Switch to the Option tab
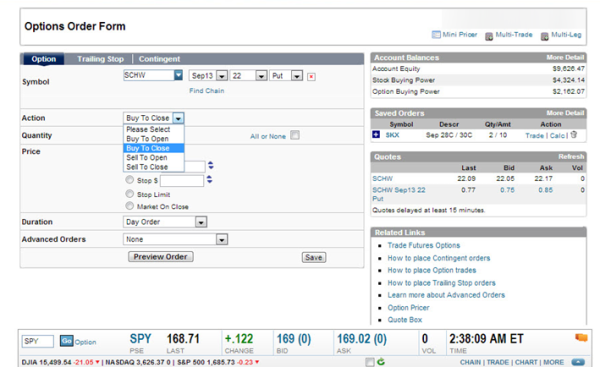This screenshot has height=367, width=600. click(x=44, y=59)
